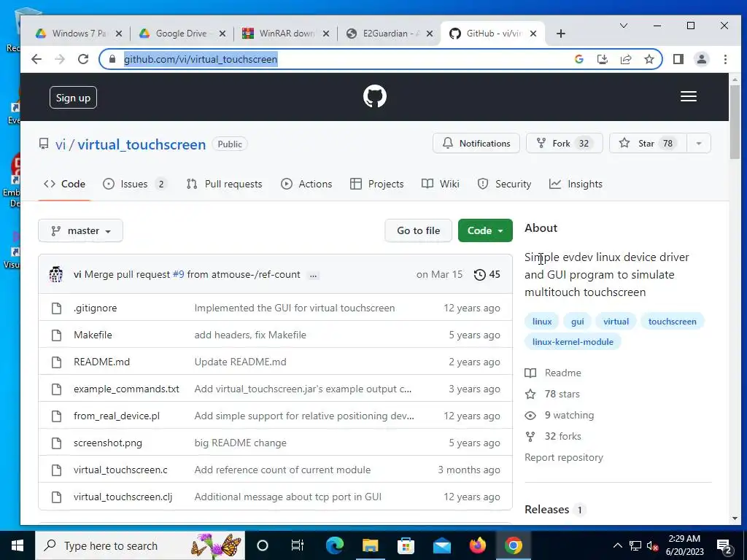Bookmark this page with the star icon

click(x=649, y=59)
